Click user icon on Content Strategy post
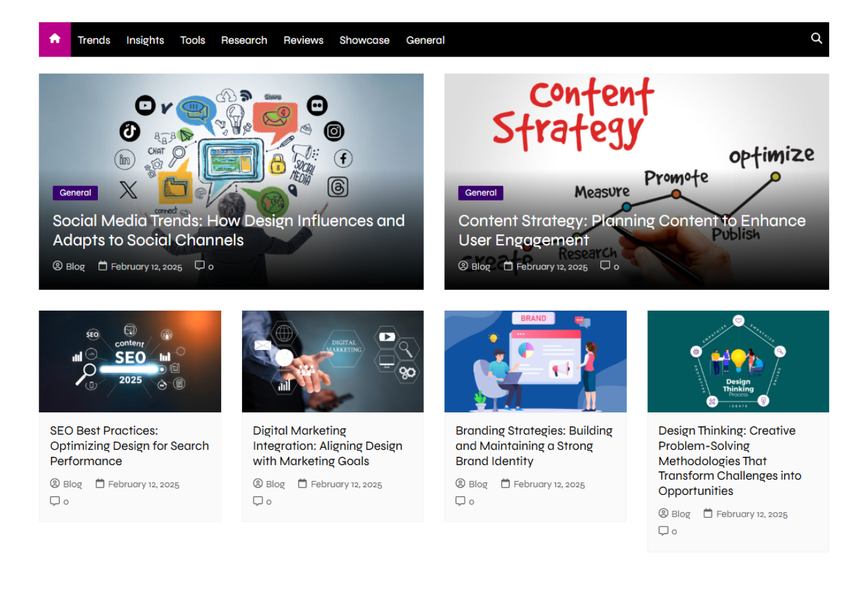868x594 pixels. click(x=463, y=266)
